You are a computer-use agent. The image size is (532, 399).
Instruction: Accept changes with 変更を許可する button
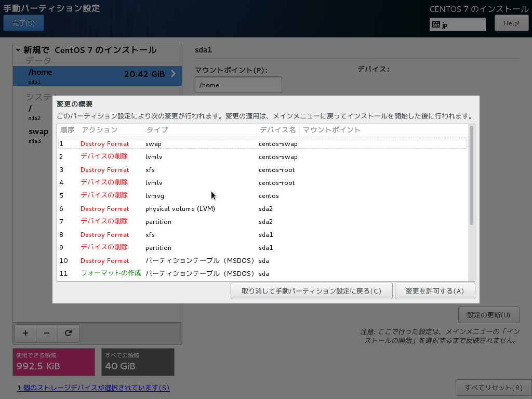click(435, 290)
